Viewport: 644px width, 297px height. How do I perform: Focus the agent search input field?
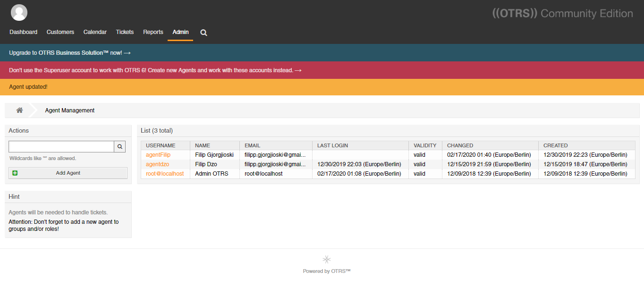pos(61,146)
